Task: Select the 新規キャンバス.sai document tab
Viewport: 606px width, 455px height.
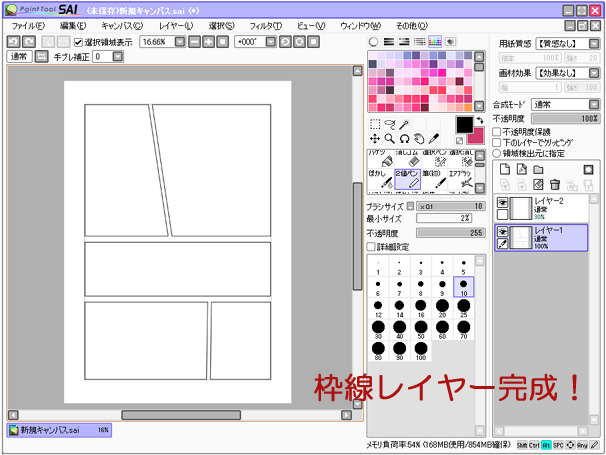Action: click(59, 430)
